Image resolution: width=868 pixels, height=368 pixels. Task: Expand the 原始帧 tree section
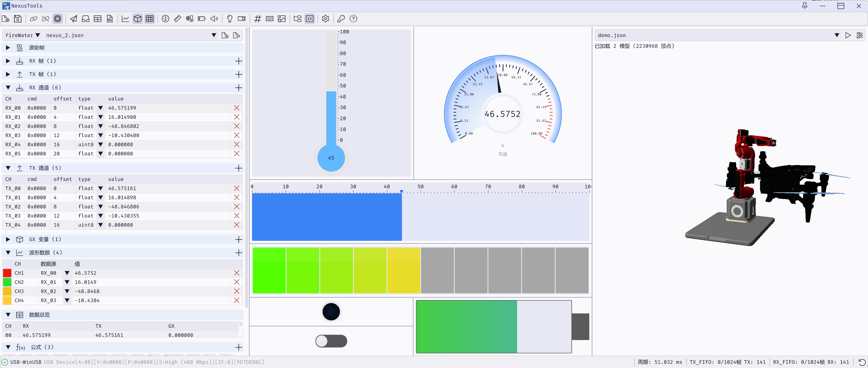point(8,48)
